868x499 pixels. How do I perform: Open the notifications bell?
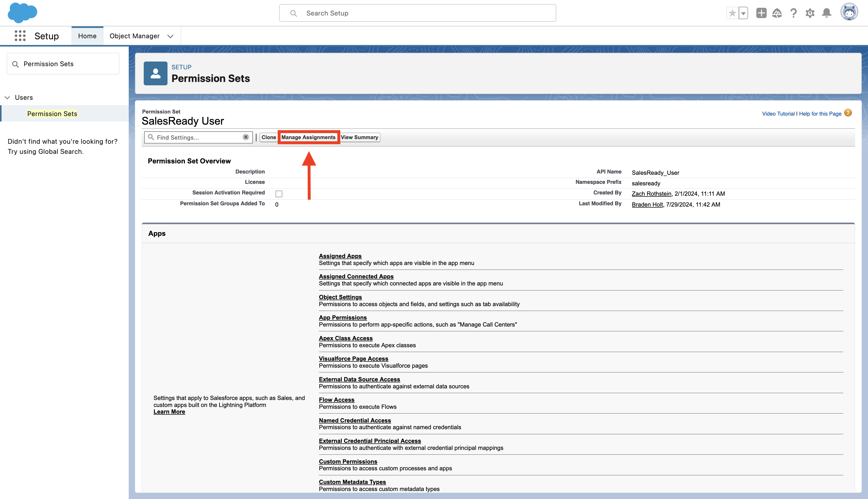826,13
